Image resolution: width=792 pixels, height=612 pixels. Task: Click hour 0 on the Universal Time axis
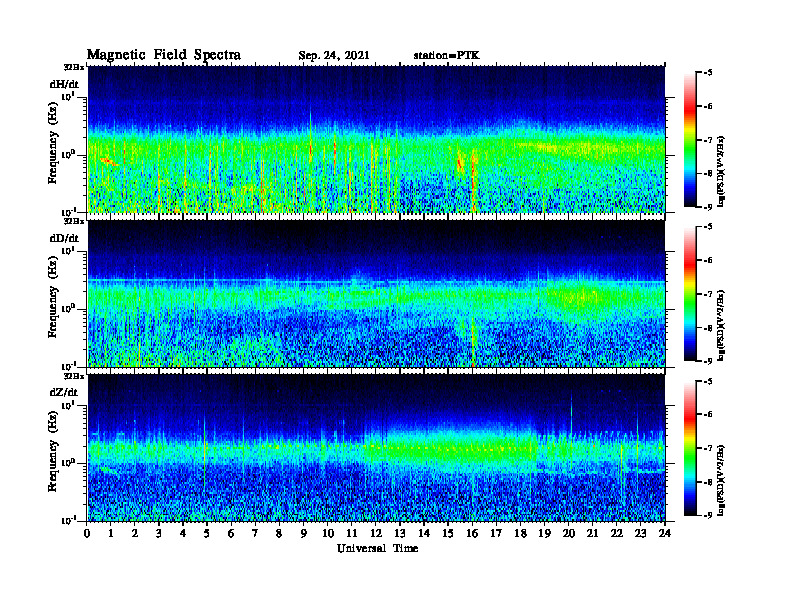[87, 534]
